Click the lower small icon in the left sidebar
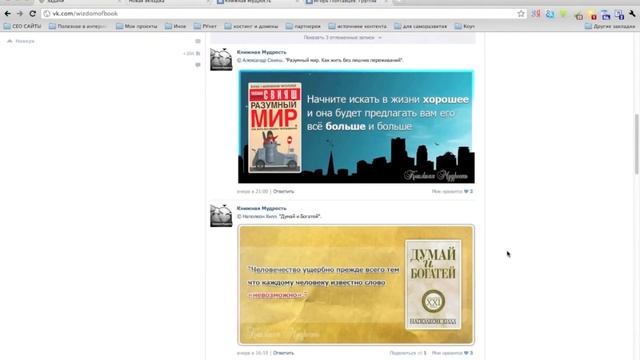The width and height of the screenshot is (640, 360). click(x=198, y=64)
